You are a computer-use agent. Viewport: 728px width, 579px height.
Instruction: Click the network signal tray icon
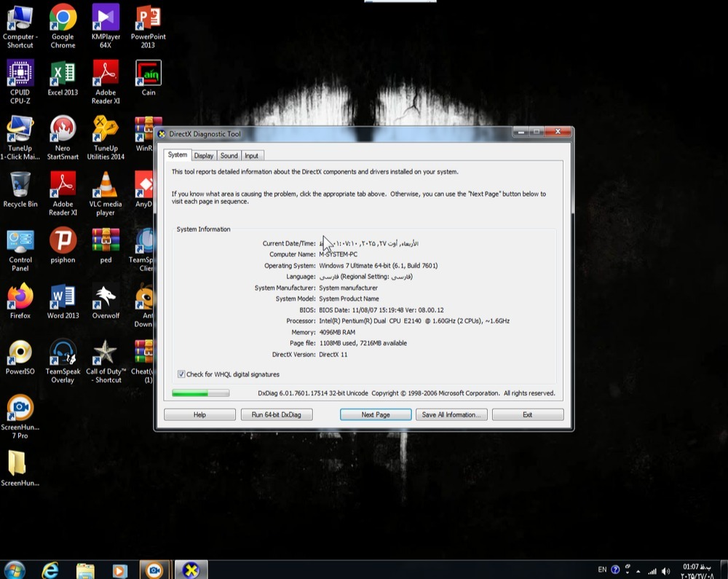652,571
